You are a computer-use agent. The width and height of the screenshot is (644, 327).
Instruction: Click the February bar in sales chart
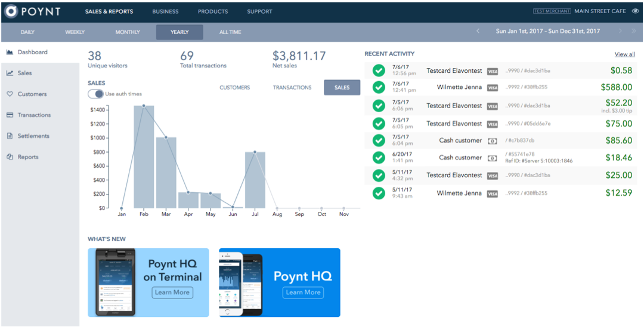tap(144, 157)
